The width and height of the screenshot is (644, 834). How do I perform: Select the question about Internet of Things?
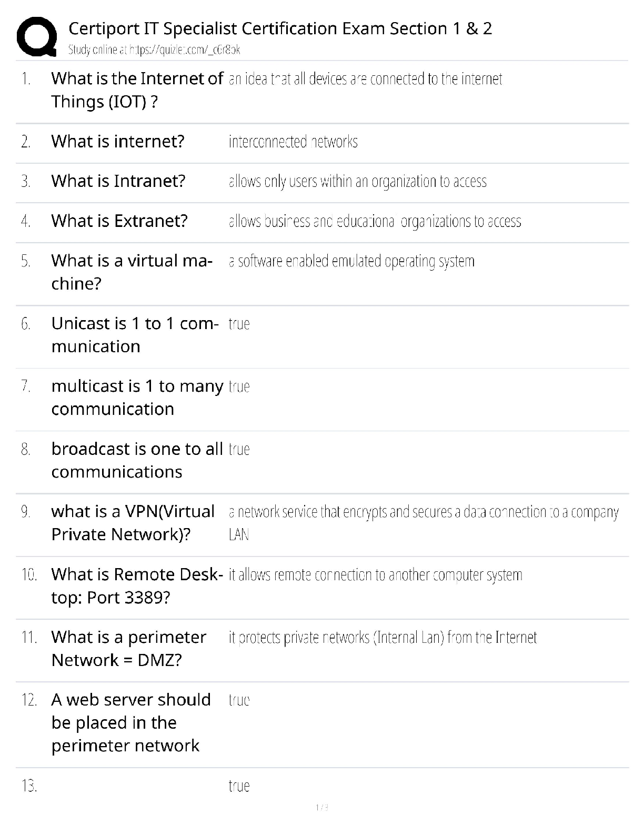point(137,90)
